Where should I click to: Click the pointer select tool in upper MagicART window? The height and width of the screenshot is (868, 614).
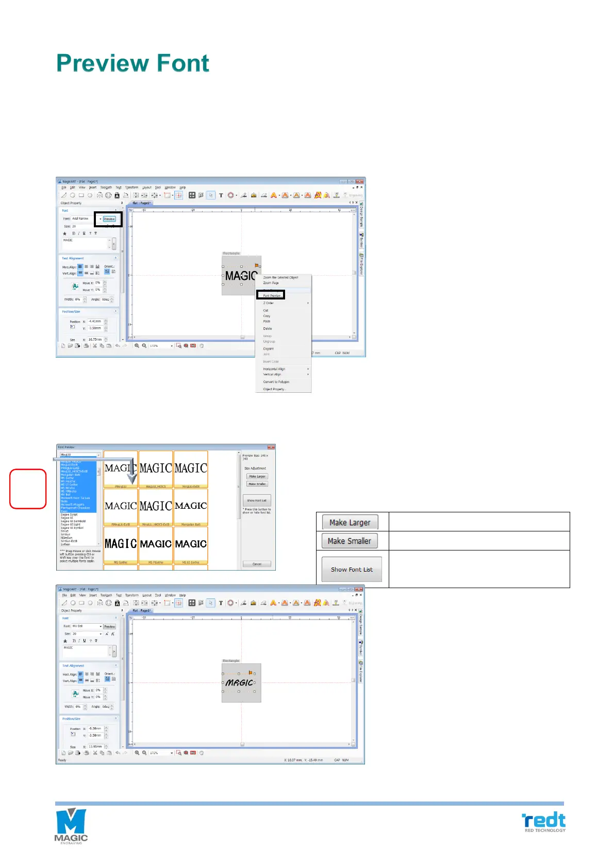click(x=211, y=195)
